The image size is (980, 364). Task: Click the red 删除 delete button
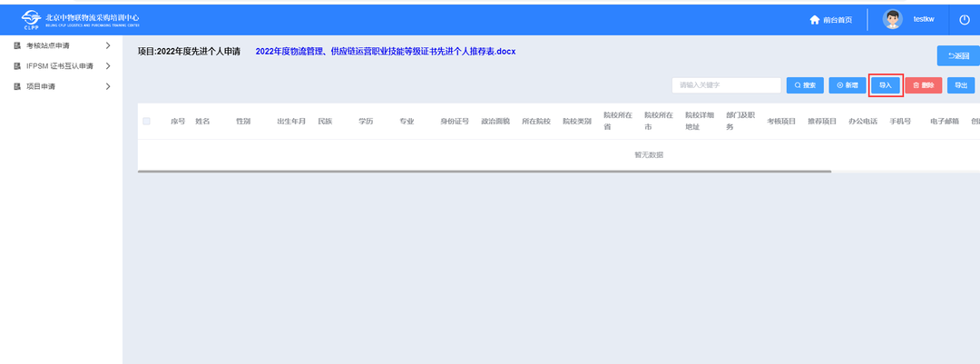click(x=923, y=85)
